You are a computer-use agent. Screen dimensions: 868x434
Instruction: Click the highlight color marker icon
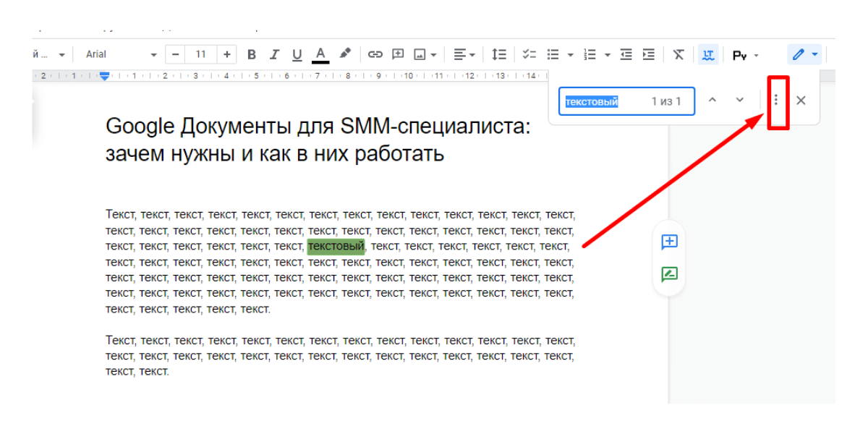tap(345, 54)
